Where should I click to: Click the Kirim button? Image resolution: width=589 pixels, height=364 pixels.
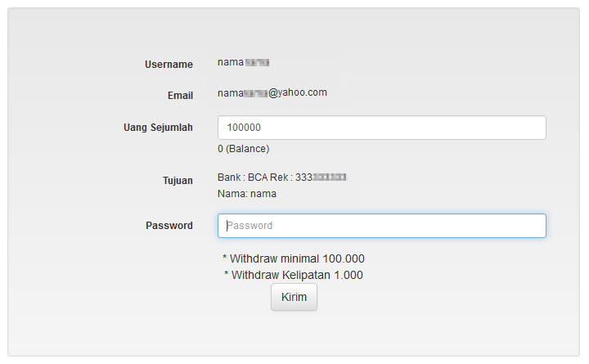coord(294,297)
